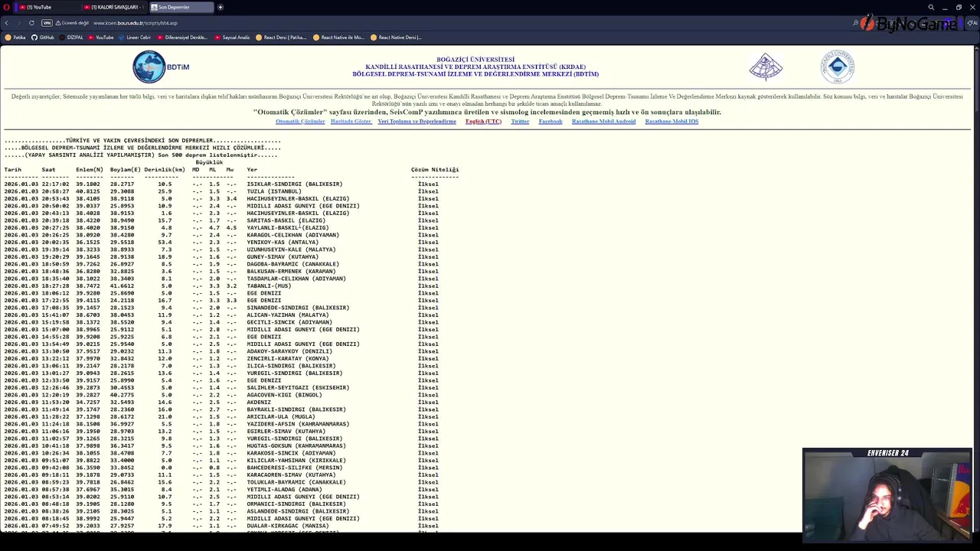Select the ZENCIRLI-KARATAY (KONYA) row

pyautogui.click(x=221, y=359)
